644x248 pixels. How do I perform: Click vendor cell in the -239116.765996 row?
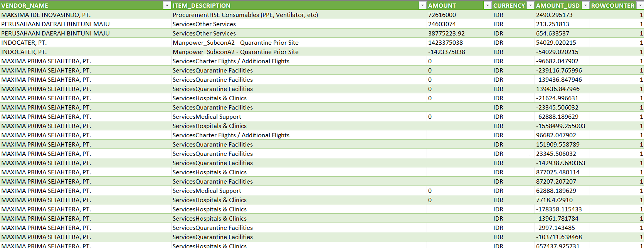pos(86,70)
